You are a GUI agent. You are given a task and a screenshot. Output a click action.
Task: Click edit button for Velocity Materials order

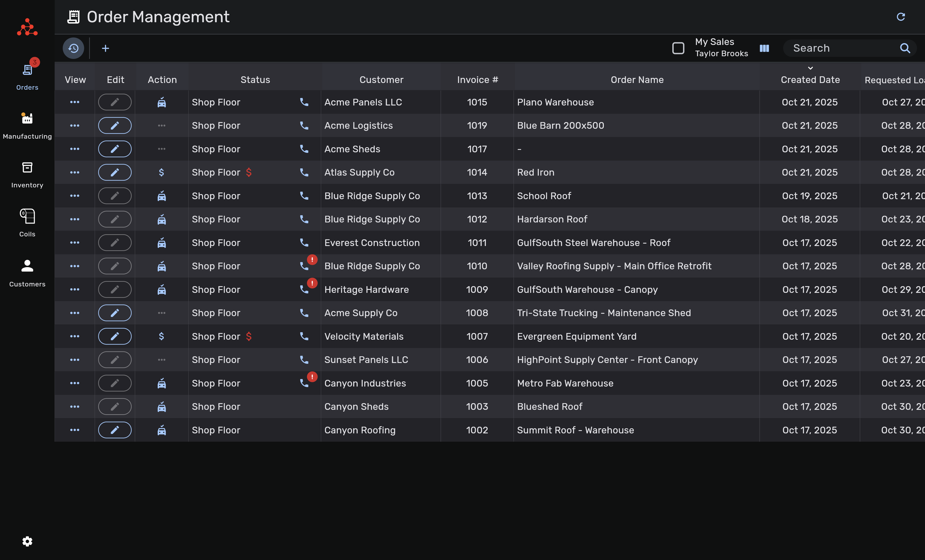click(x=115, y=336)
